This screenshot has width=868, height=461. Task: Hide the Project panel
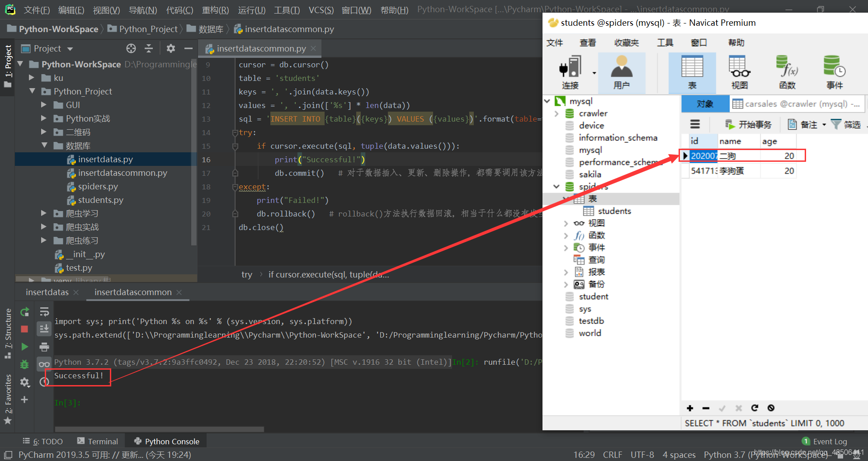point(189,48)
